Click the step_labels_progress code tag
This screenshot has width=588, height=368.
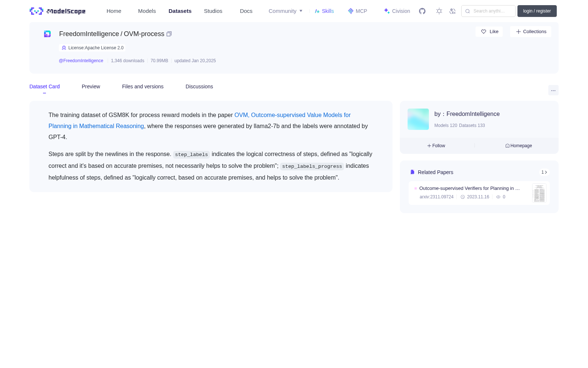pyautogui.click(x=312, y=166)
